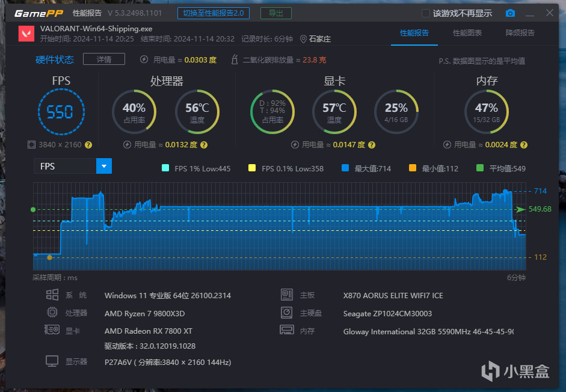
Task: Click the power usage icon near 0.0303 度
Action: (144, 60)
